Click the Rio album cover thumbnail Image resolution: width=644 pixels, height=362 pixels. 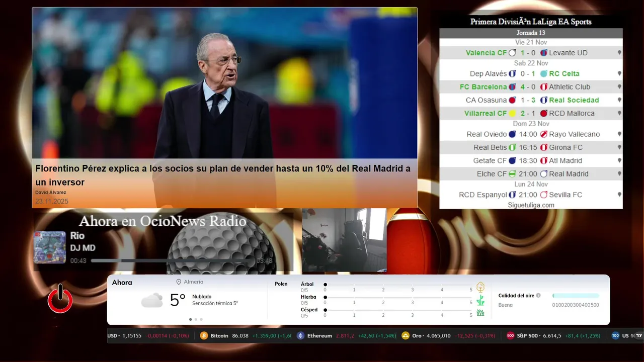[x=50, y=247]
